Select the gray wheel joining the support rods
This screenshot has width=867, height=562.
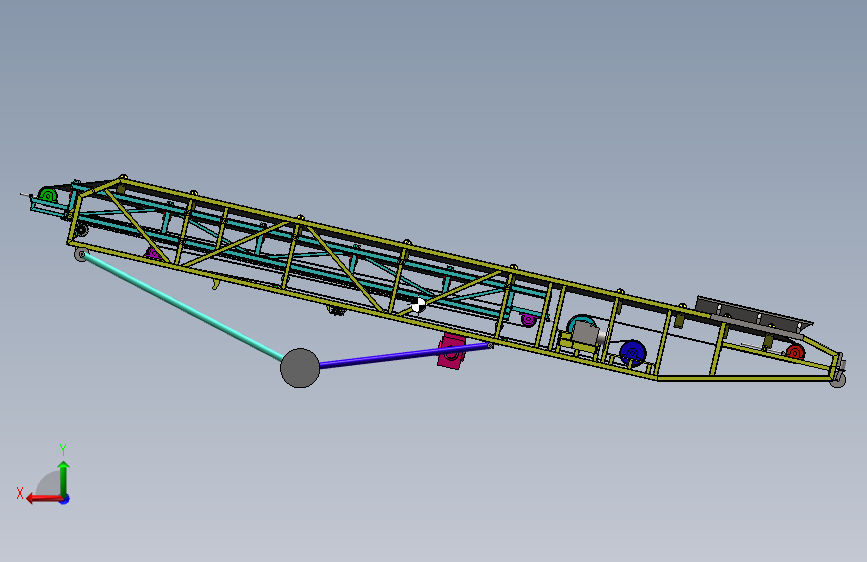point(300,368)
